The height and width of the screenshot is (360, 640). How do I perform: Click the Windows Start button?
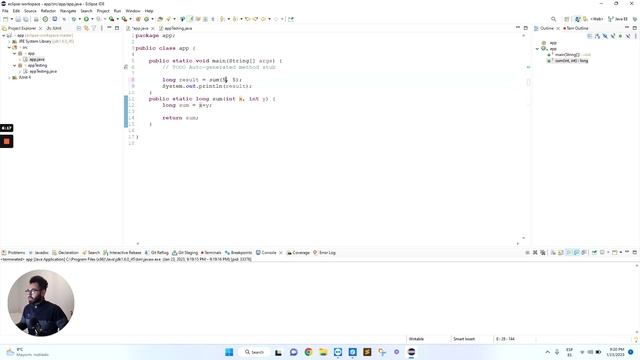tap(229, 352)
